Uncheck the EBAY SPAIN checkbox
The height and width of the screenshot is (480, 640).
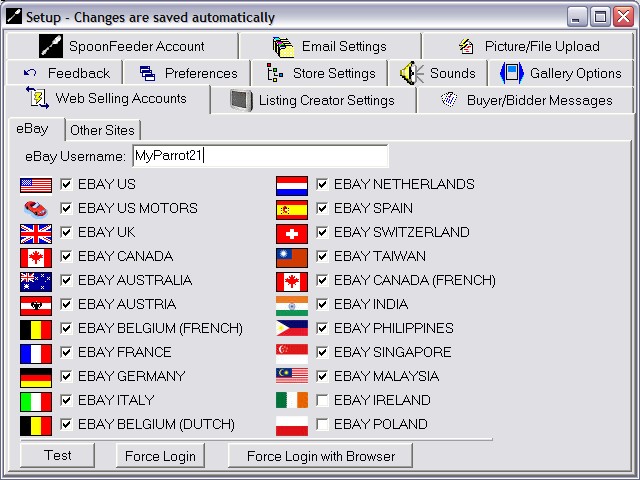tap(322, 208)
